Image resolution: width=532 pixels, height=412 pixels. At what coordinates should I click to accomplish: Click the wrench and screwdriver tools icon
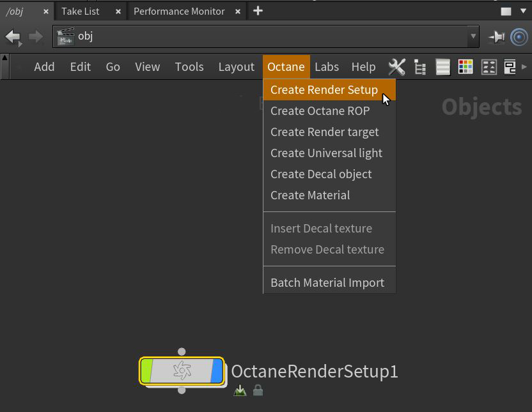[396, 66]
